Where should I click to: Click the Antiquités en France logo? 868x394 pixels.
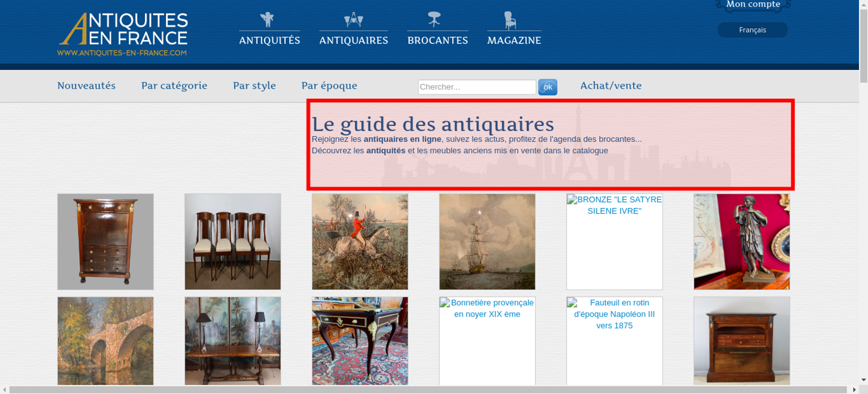[x=123, y=34]
